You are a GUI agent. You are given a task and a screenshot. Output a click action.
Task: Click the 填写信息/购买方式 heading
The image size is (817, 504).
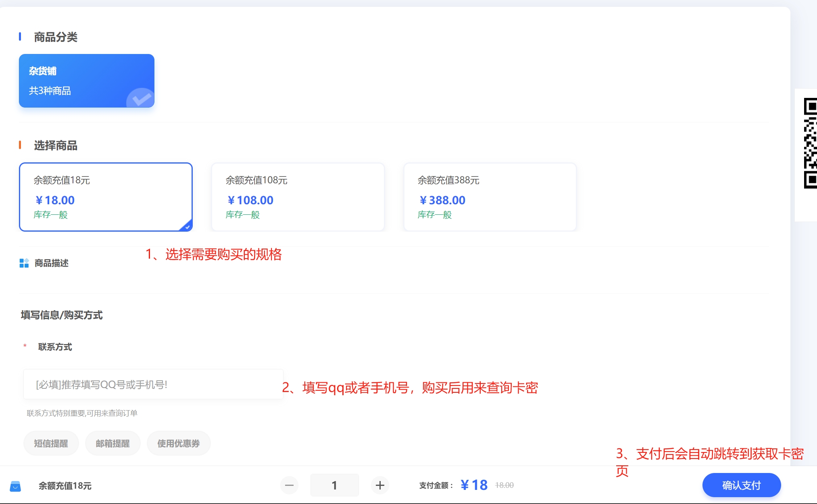tap(62, 315)
